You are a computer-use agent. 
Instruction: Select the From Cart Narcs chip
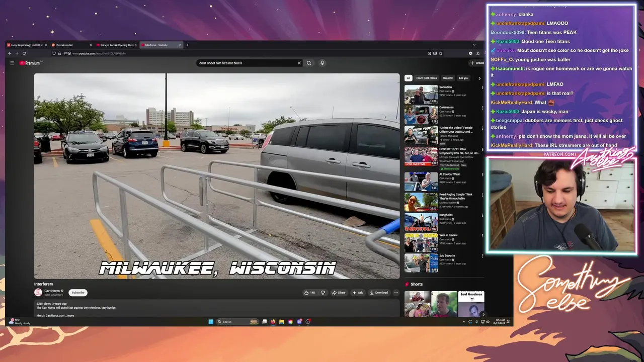[x=427, y=78]
